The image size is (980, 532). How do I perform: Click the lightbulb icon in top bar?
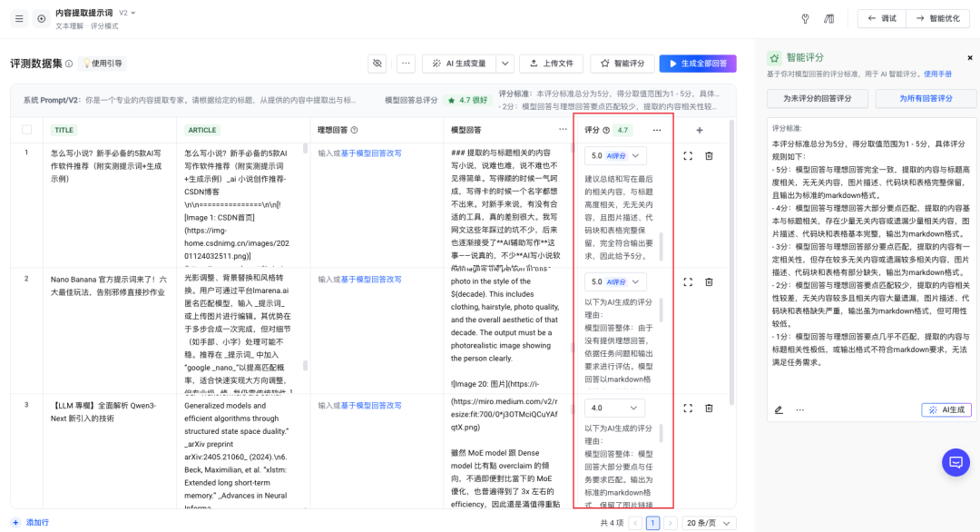coord(804,18)
